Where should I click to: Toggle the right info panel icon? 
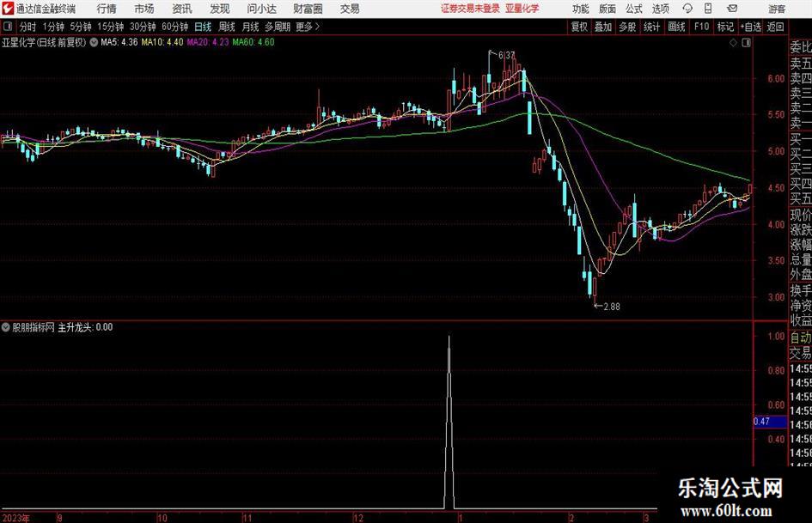click(x=746, y=43)
